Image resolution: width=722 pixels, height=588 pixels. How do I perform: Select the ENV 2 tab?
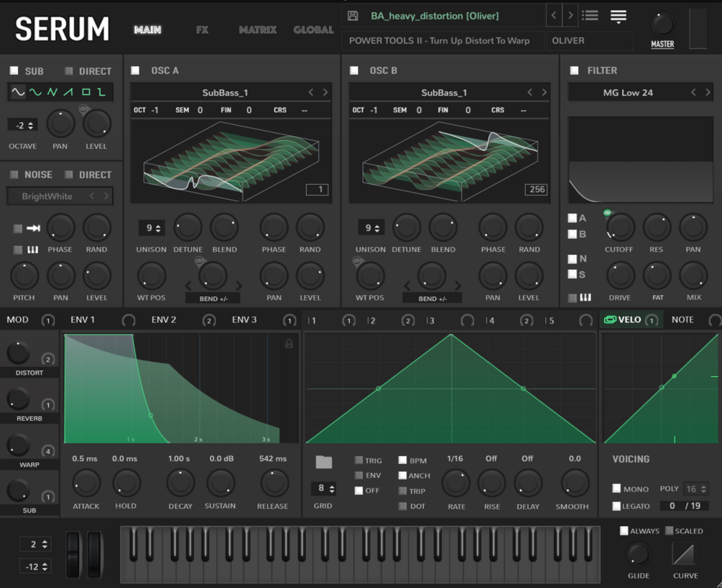[x=164, y=319]
